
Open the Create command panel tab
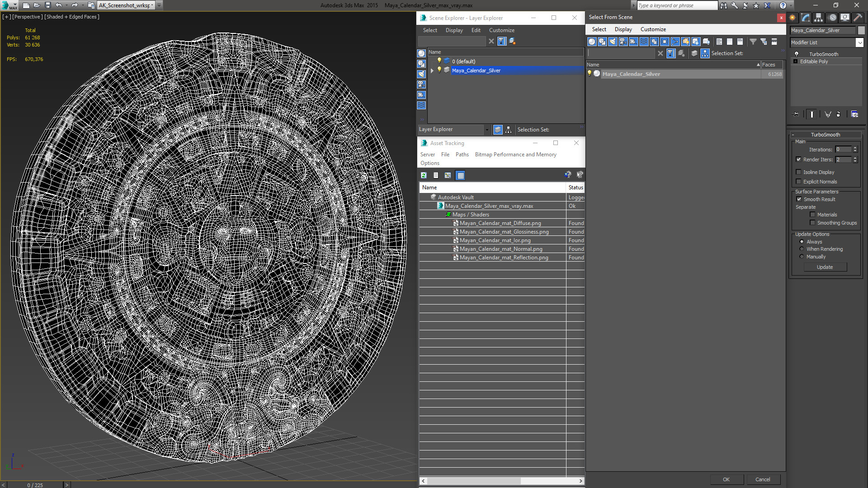793,18
